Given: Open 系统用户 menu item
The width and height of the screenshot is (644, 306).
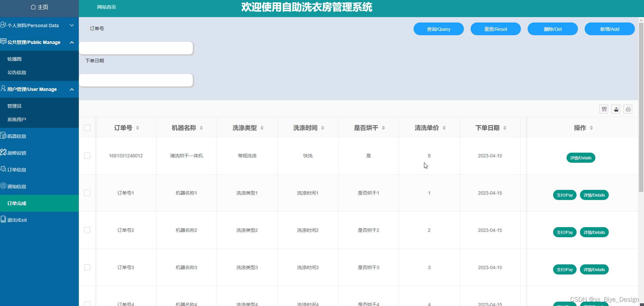Looking at the screenshot, I should (39, 119).
